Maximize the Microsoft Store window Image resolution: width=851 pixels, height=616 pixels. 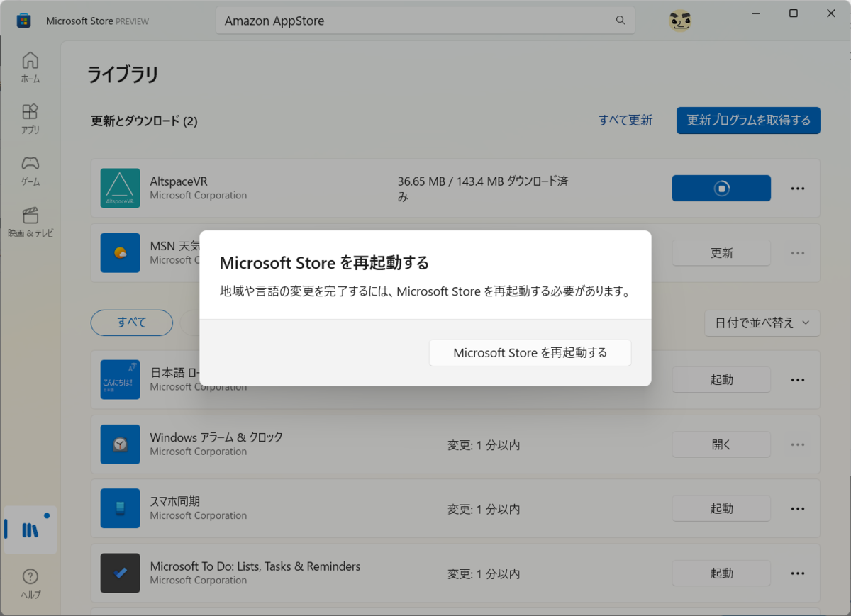click(794, 13)
